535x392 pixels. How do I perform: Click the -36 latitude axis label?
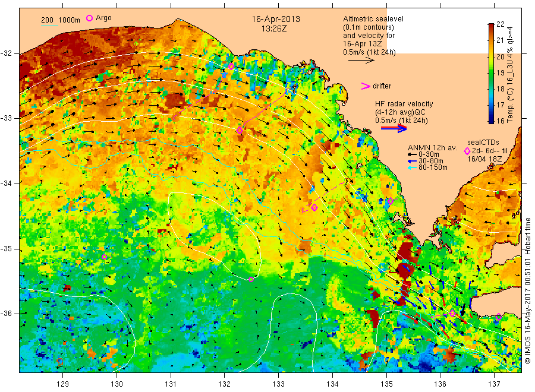(x=6, y=313)
